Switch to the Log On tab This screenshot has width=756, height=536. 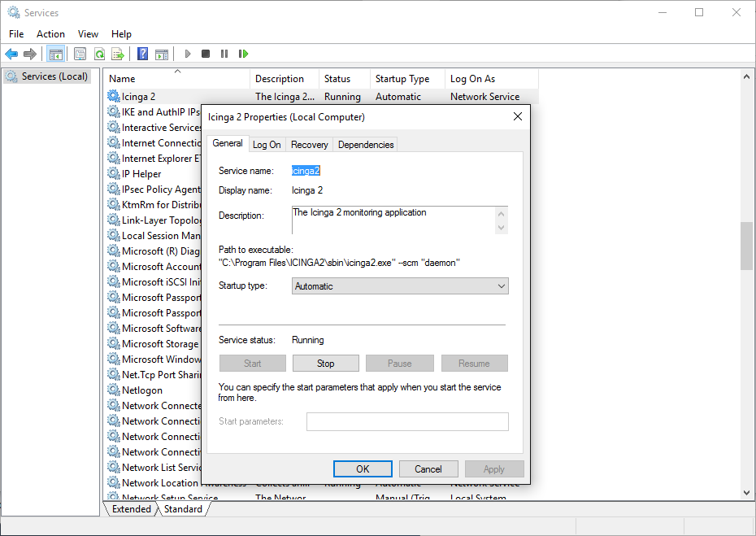[x=267, y=144]
